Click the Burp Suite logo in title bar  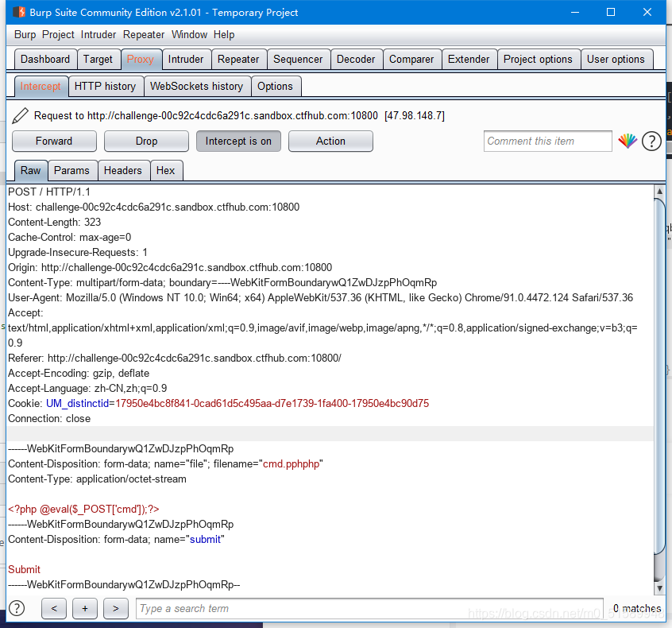click(x=19, y=12)
